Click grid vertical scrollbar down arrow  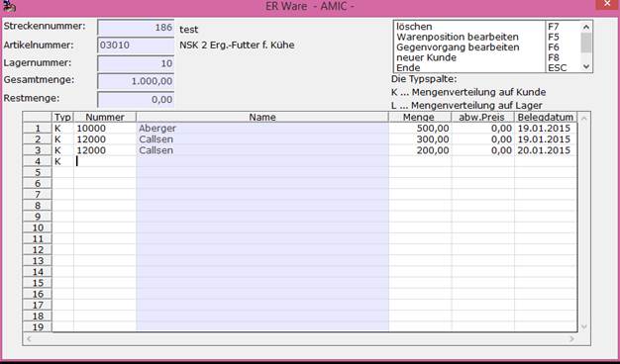[x=584, y=326]
